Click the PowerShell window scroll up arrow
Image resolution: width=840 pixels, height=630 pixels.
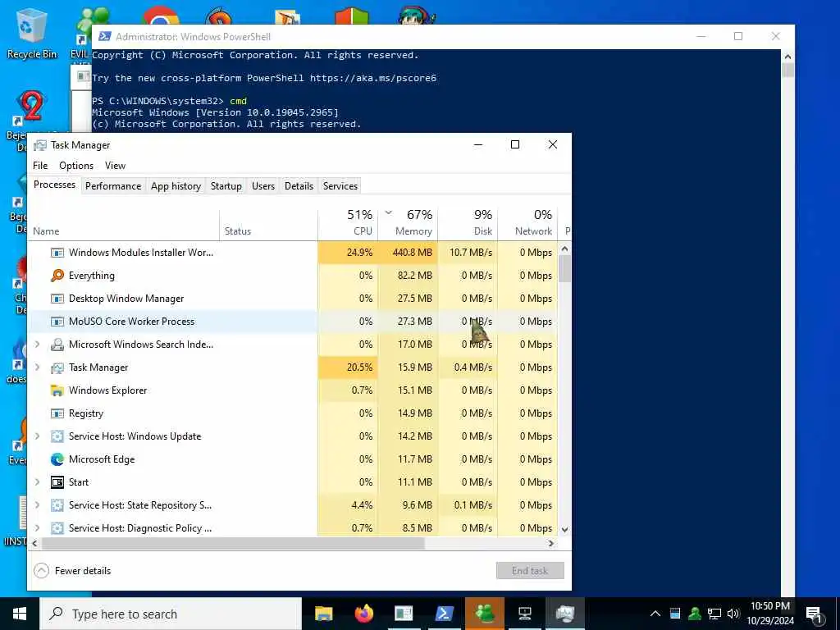(x=787, y=57)
